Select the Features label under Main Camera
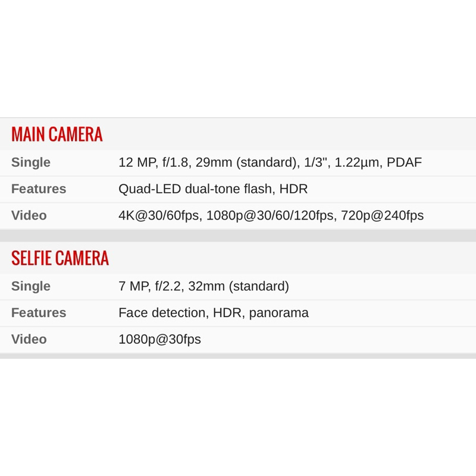 pos(39,189)
